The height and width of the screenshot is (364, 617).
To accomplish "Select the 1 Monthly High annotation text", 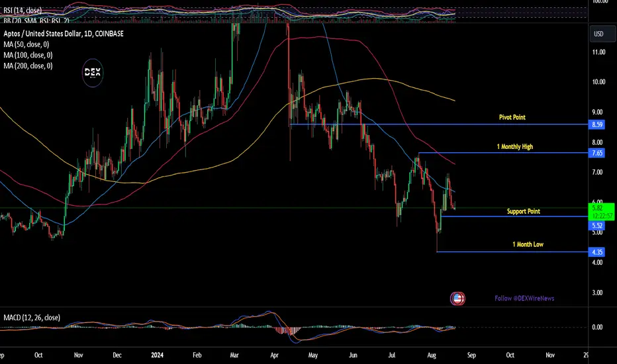I will pos(514,147).
